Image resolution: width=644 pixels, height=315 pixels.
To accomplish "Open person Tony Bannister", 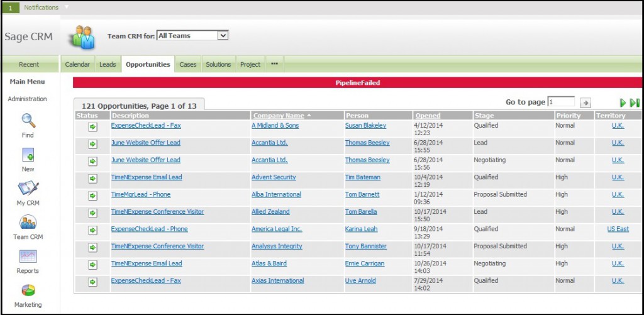I will (x=366, y=246).
